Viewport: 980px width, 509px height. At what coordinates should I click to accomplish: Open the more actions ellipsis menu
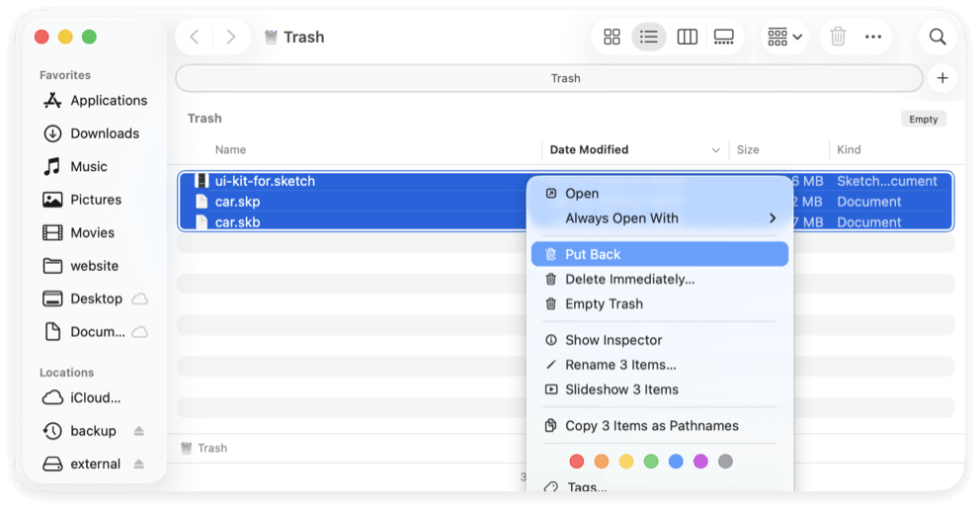pyautogui.click(x=873, y=37)
